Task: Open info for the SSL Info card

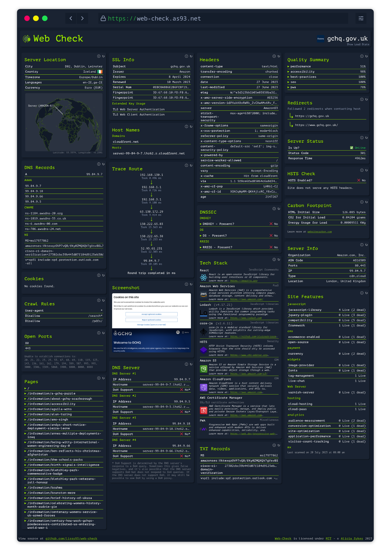Action: [x=186, y=56]
